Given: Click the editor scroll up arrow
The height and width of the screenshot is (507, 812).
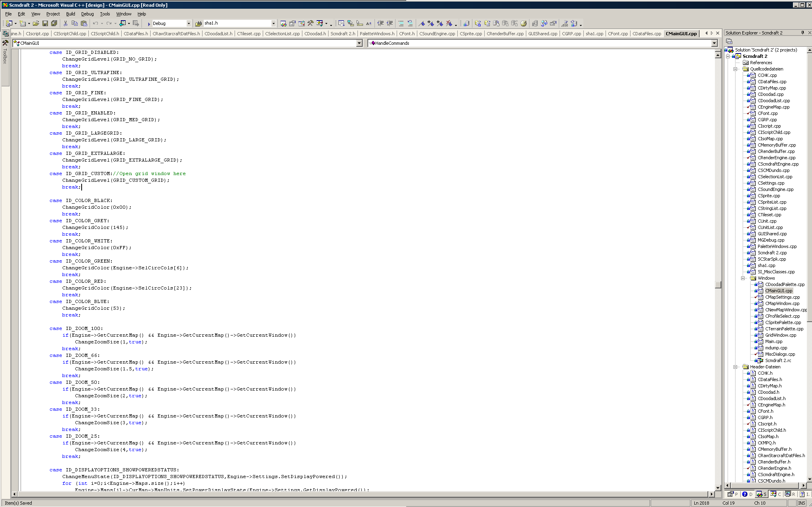Looking at the screenshot, I should (x=718, y=55).
